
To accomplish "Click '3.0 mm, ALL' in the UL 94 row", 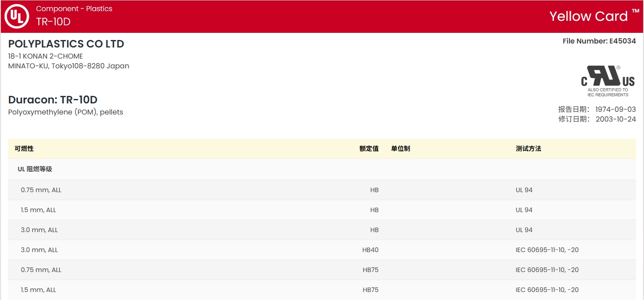I will pos(40,230).
